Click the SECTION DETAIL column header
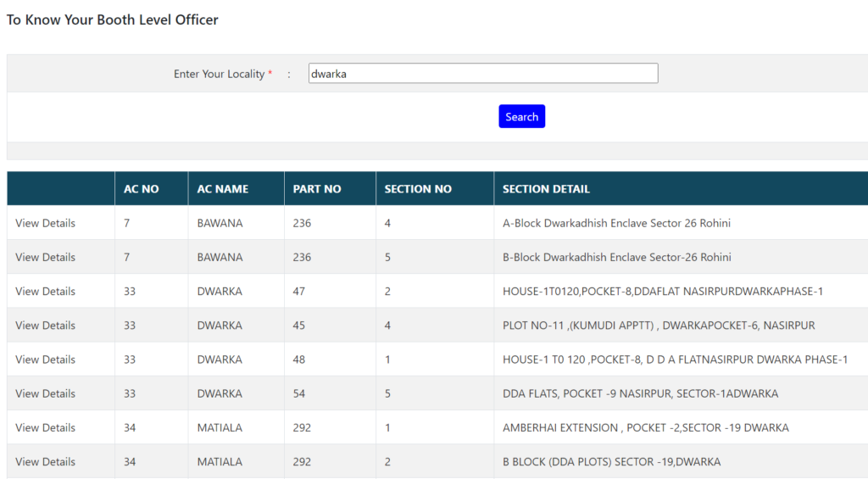 (x=546, y=189)
